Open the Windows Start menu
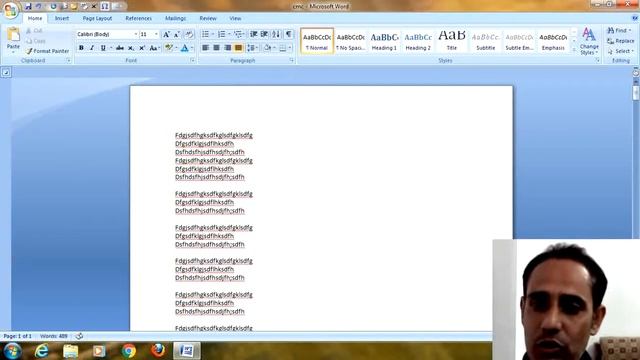The height and width of the screenshot is (360, 640). (x=13, y=351)
